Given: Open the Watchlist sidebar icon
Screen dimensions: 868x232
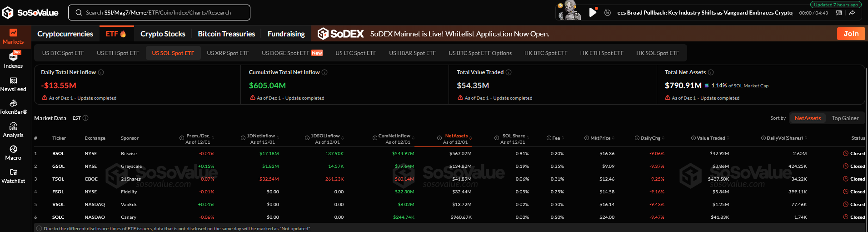Looking at the screenshot, I should pos(13,176).
